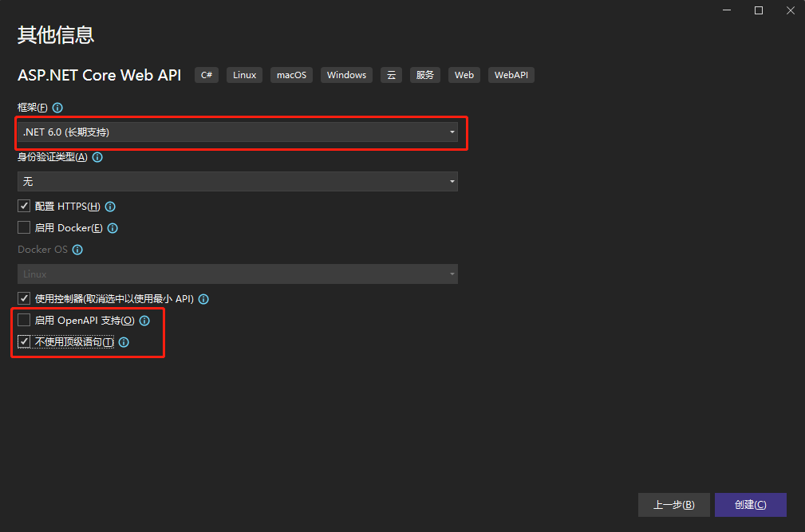Viewport: 805px width, 532px height.
Task: Toggle the 使用控制器 checkbox
Action: point(24,298)
